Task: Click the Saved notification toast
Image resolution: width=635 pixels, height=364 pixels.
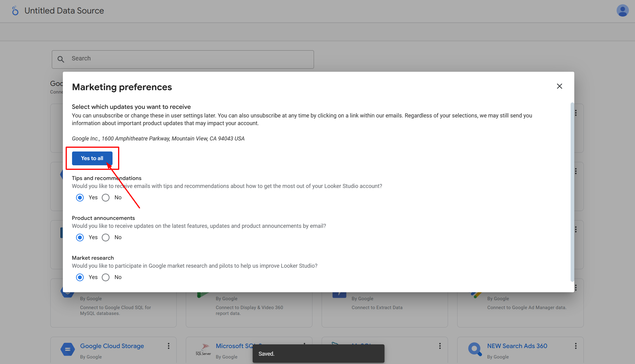Action: tap(318, 354)
